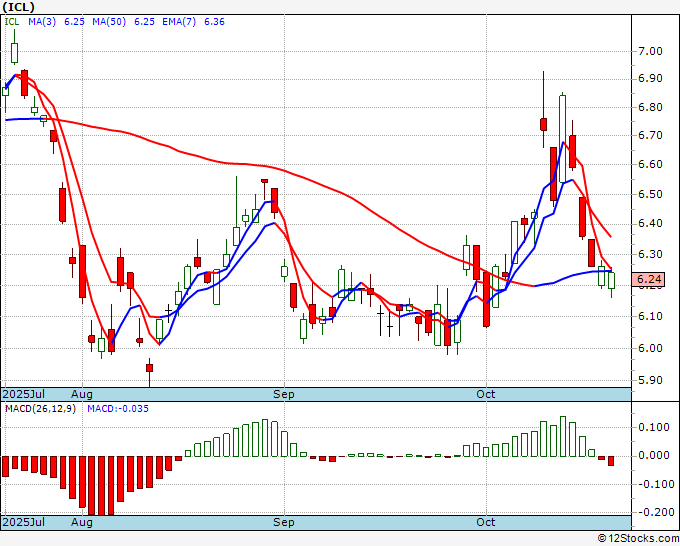Click the 5.90 price axis label
Viewport: 680px width, 546px height.
(x=650, y=380)
